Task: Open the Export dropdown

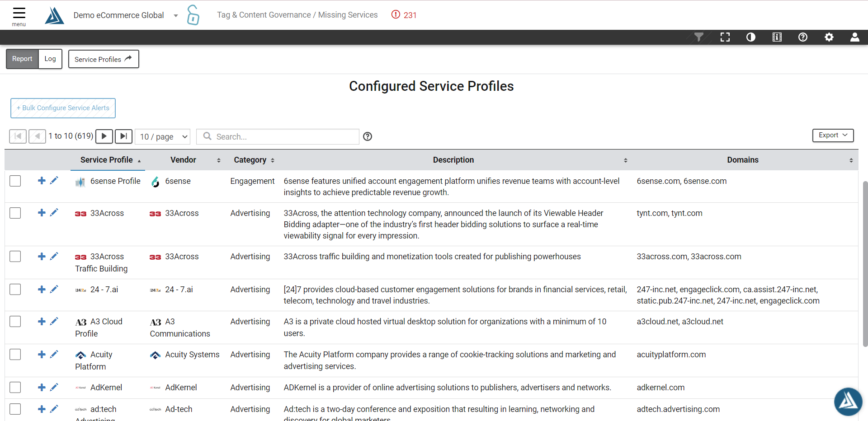Action: tap(833, 135)
